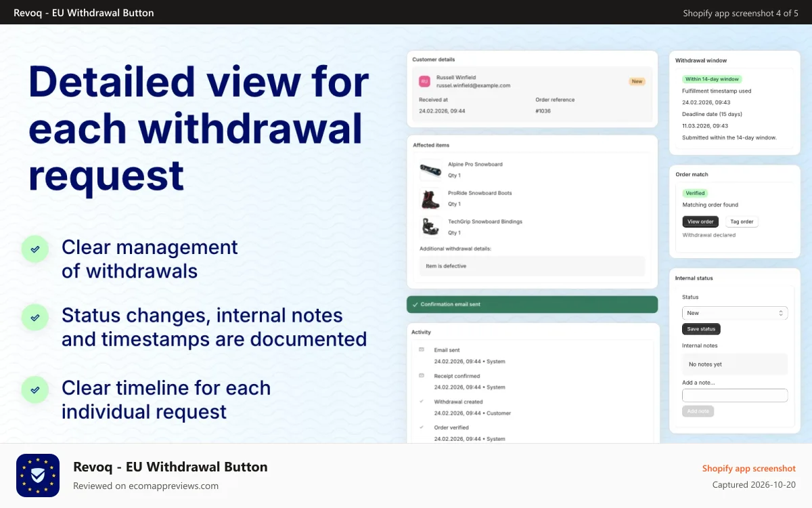Click the envelope icon beside Receipt confirmed
The width and height of the screenshot is (812, 508).
pyautogui.click(x=422, y=375)
